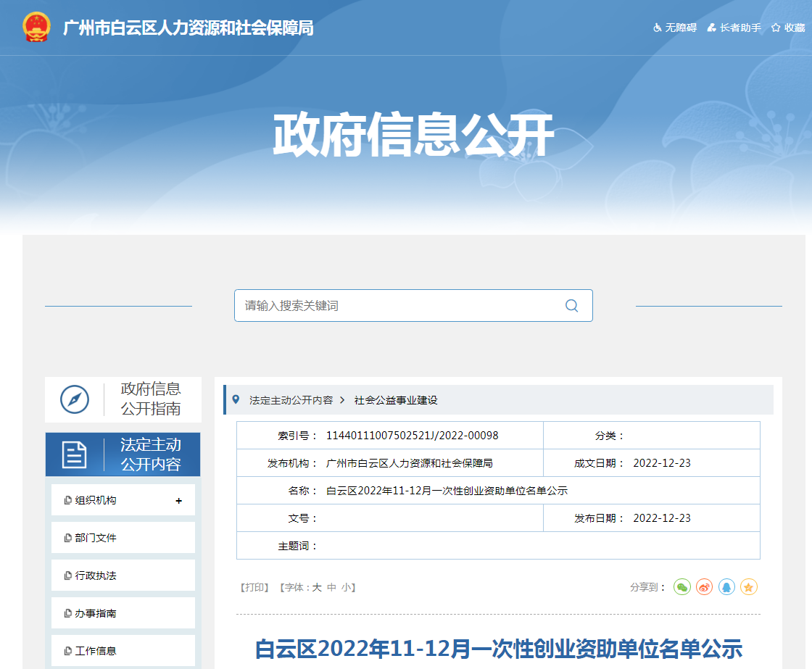Click 收藏 to bookmark the site
812x669 pixels.
click(x=788, y=28)
